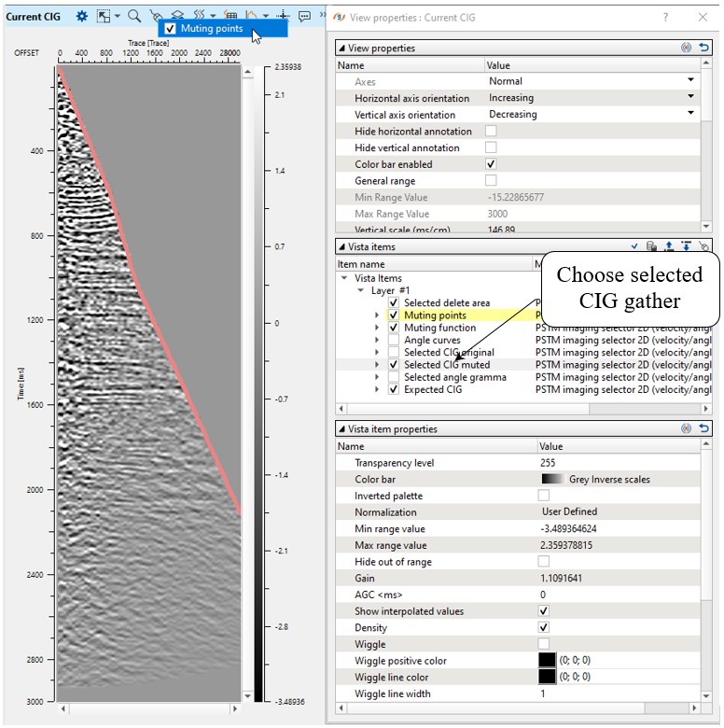This screenshot has width=724, height=728.
Task: Open the gear settings icon in Current CIG toolbar
Action: tap(82, 16)
